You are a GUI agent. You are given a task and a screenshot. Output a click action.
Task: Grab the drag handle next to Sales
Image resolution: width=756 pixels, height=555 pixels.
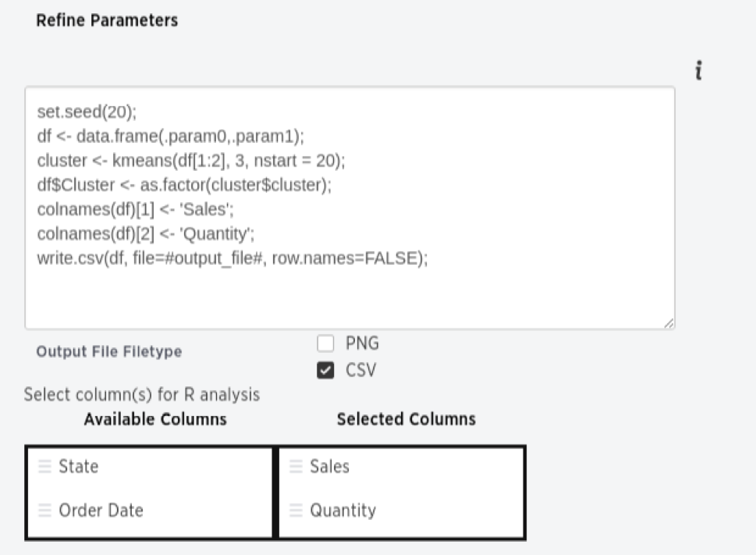(296, 466)
